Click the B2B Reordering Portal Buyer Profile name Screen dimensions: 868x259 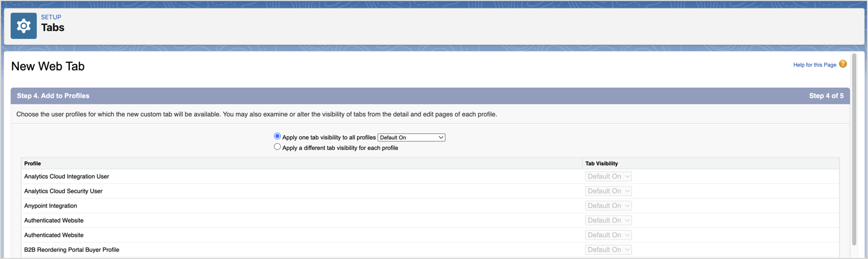[71, 250]
